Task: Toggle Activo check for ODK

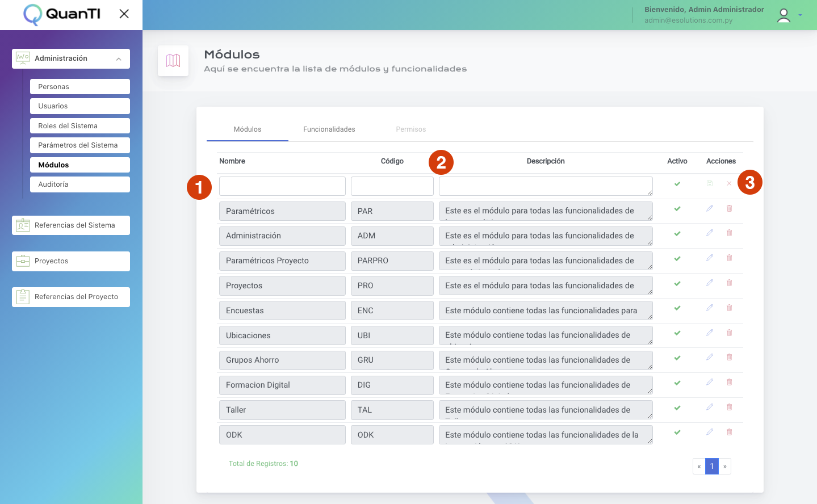Action: point(677,432)
